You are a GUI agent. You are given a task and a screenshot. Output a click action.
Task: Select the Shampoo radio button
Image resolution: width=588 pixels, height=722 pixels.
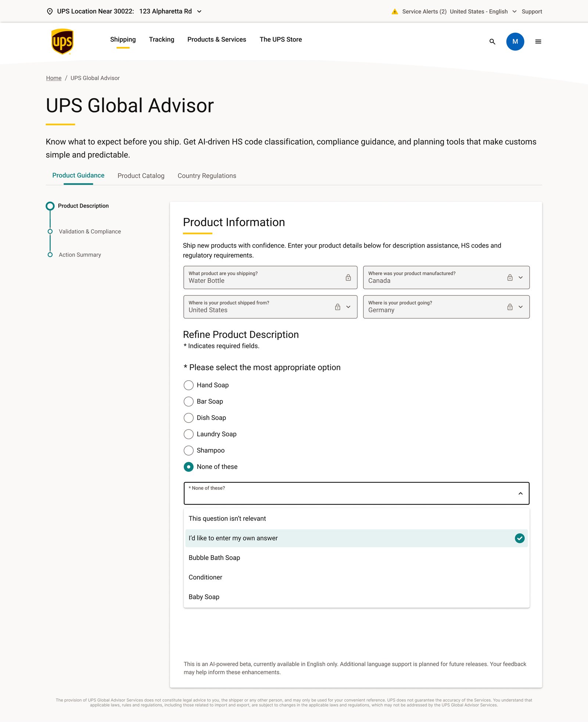click(x=189, y=450)
